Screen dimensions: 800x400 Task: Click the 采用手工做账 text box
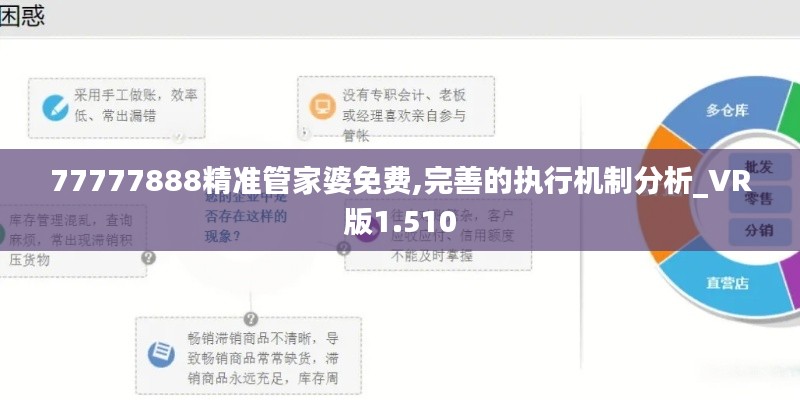[117, 108]
